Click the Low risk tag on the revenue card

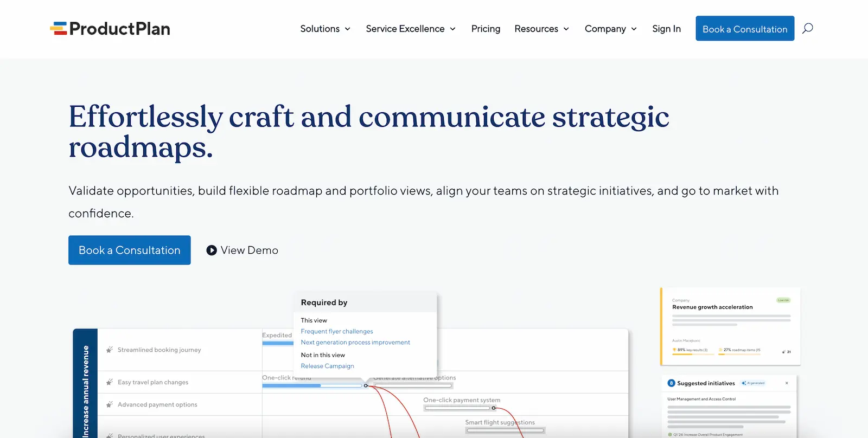pos(783,300)
